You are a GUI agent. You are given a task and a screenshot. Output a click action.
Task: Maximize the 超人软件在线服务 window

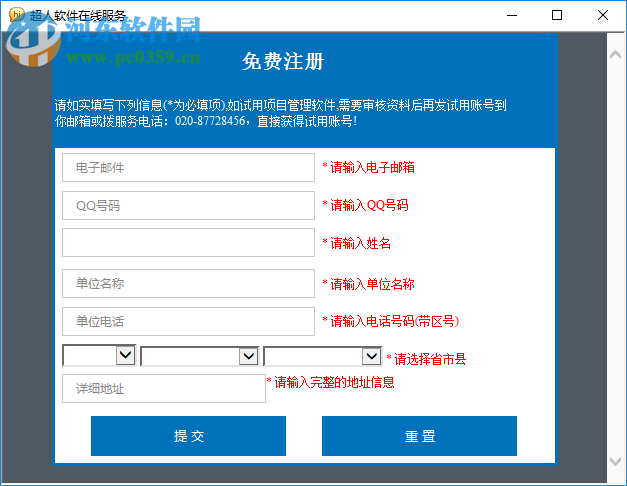coord(557,16)
